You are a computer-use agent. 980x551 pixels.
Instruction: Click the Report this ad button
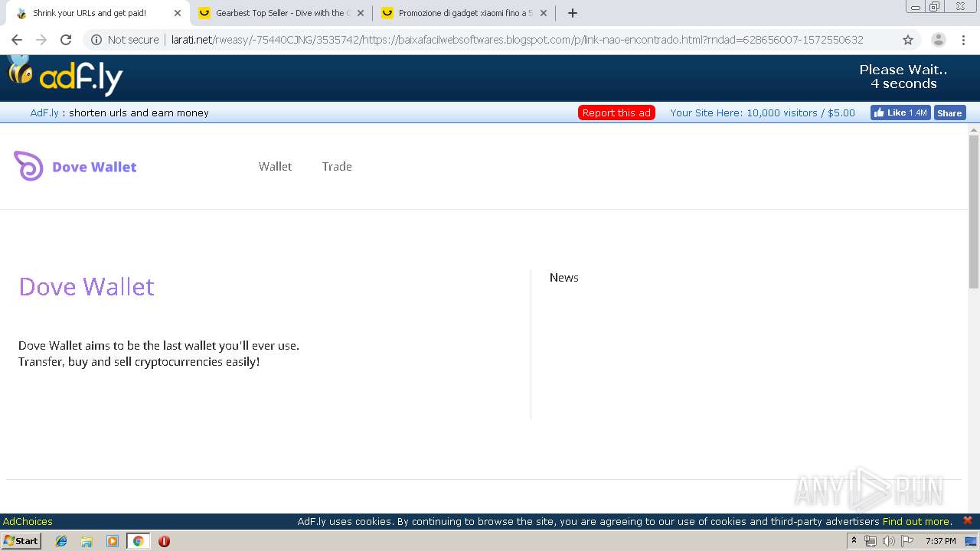click(x=616, y=112)
